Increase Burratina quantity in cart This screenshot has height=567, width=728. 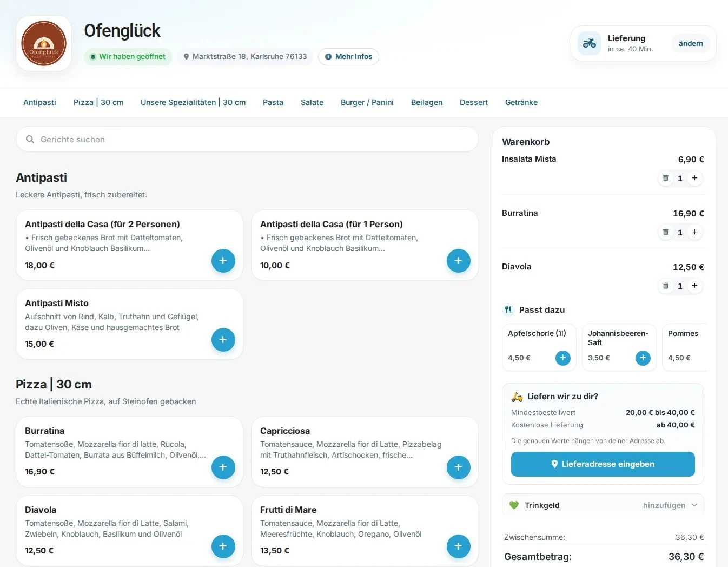tap(695, 232)
